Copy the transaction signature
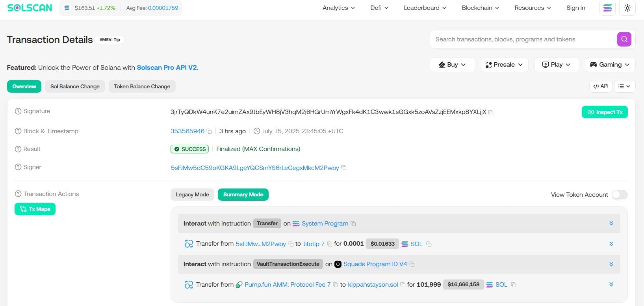The height and width of the screenshot is (306, 644). click(491, 113)
